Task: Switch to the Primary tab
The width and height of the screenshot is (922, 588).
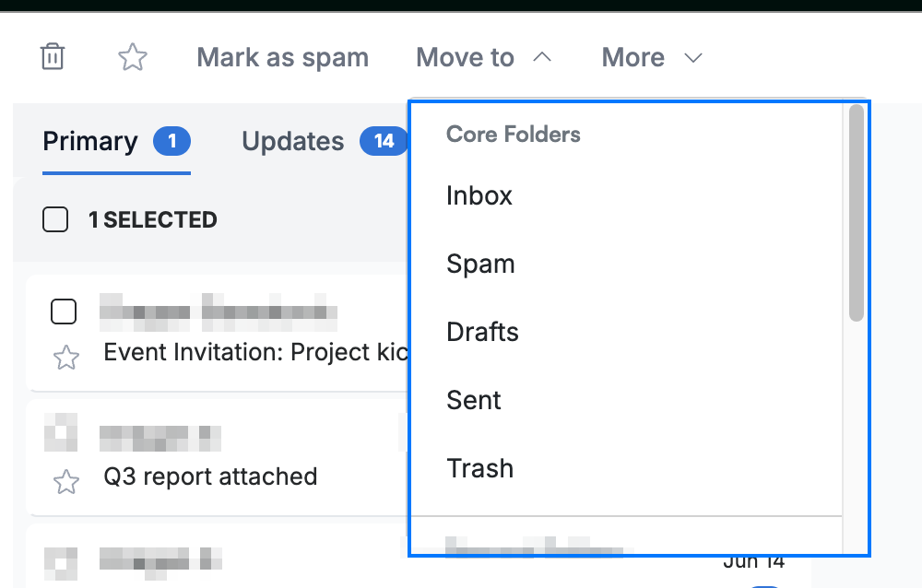Action: coord(116,142)
